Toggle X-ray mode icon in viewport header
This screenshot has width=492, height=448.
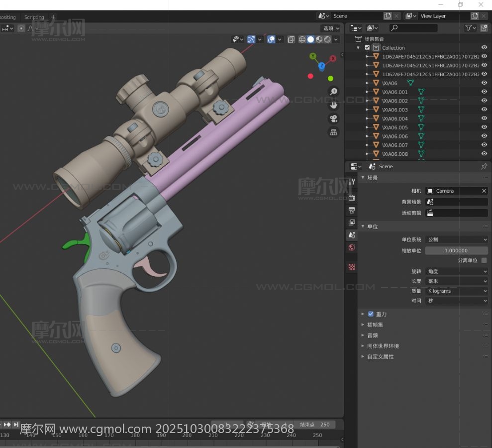click(291, 39)
